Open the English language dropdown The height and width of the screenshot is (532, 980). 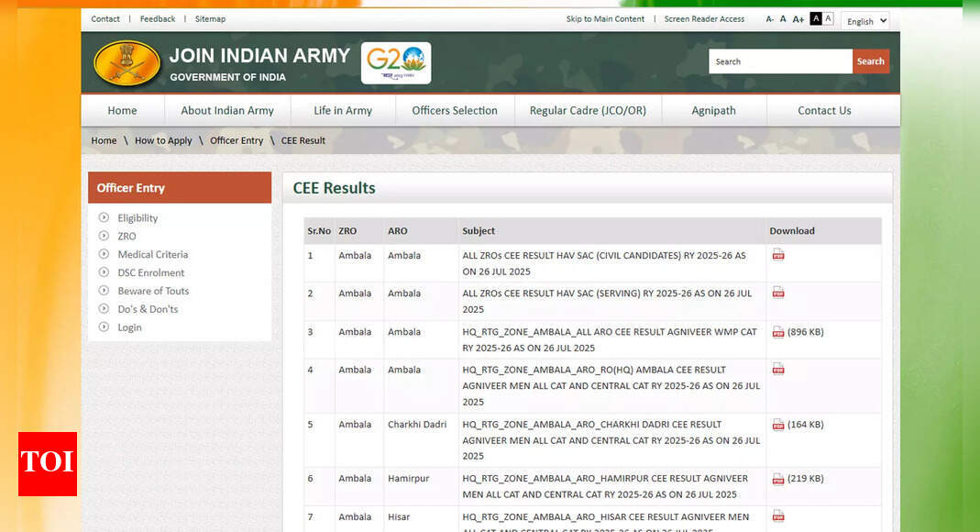(x=865, y=20)
